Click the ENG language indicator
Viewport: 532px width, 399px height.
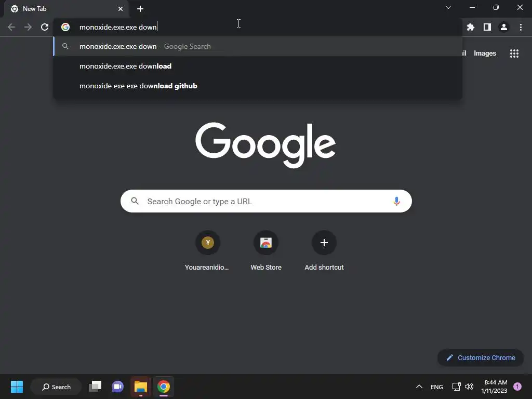pyautogui.click(x=436, y=387)
